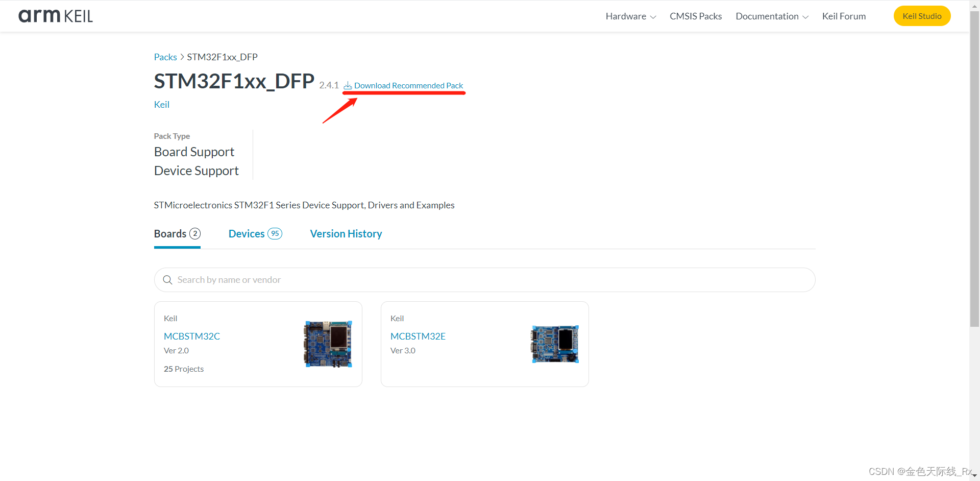The width and height of the screenshot is (980, 481).
Task: Click the Board Support pack type text
Action: coord(194,152)
